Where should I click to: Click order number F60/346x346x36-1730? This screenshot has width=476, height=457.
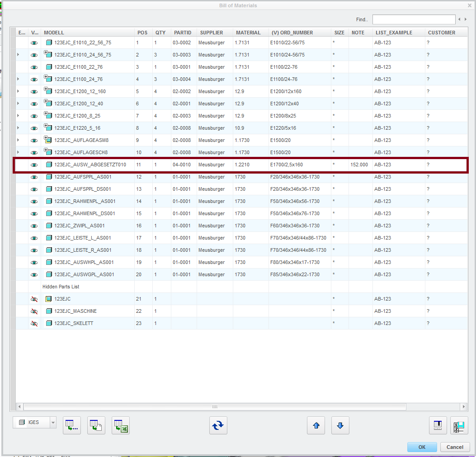295,226
